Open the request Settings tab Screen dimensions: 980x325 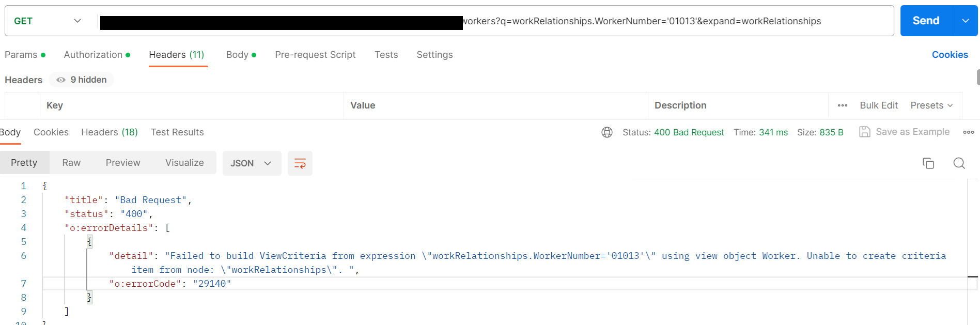(434, 55)
